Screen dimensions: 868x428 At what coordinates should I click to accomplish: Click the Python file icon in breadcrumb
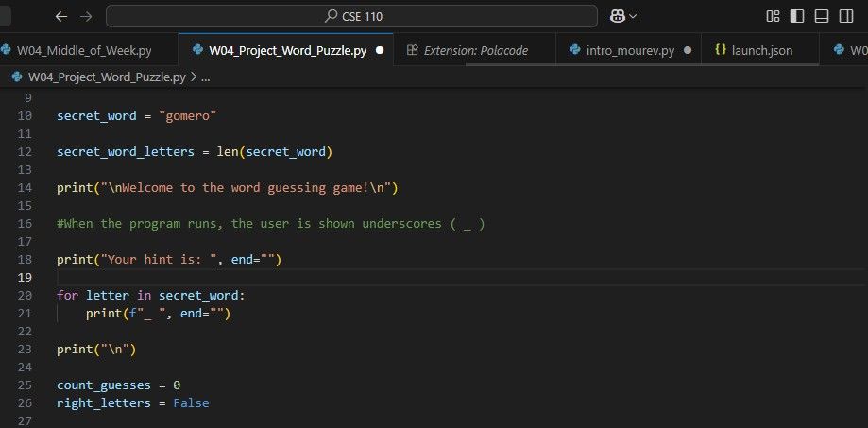[17, 77]
